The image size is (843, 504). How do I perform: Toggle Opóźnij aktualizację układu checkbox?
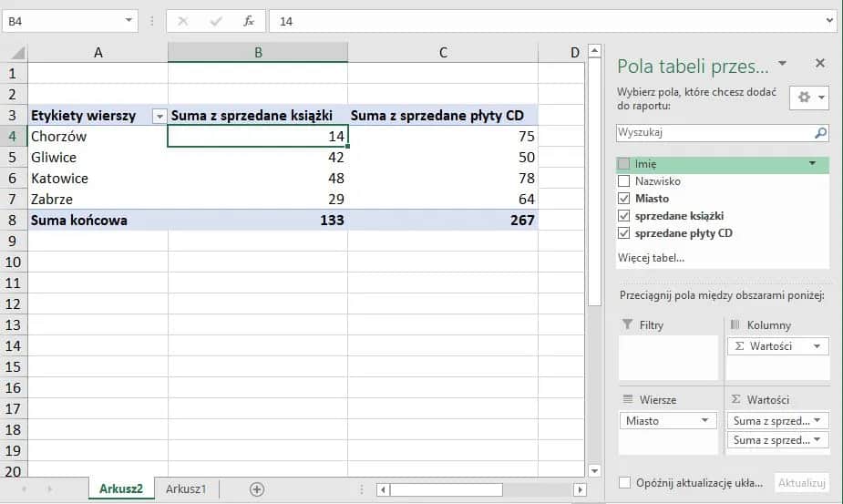(624, 483)
